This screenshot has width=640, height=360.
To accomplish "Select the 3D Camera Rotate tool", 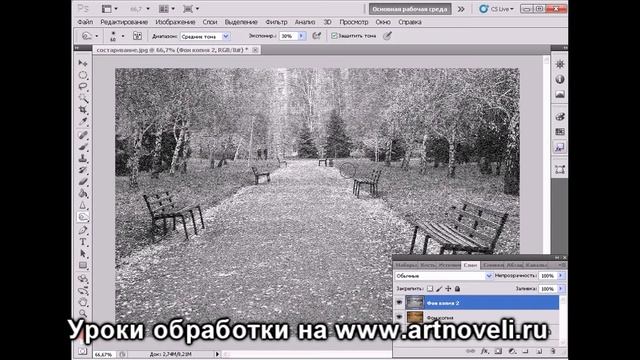I will pyautogui.click(x=83, y=291).
